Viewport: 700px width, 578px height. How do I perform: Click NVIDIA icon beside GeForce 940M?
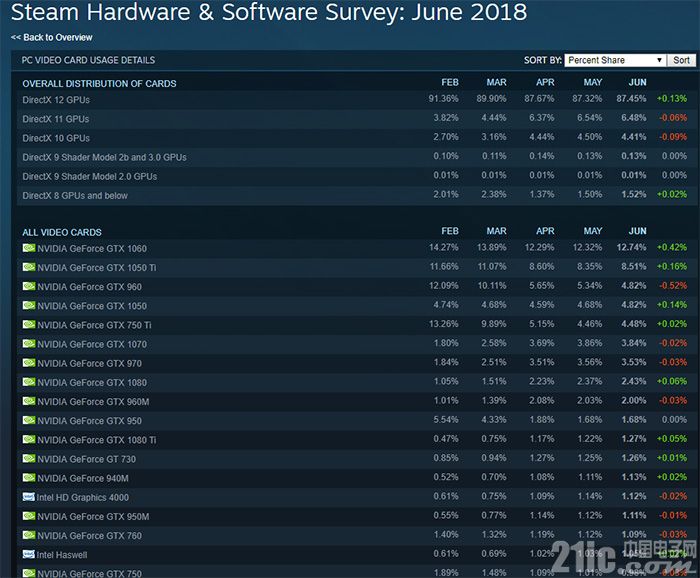point(29,478)
